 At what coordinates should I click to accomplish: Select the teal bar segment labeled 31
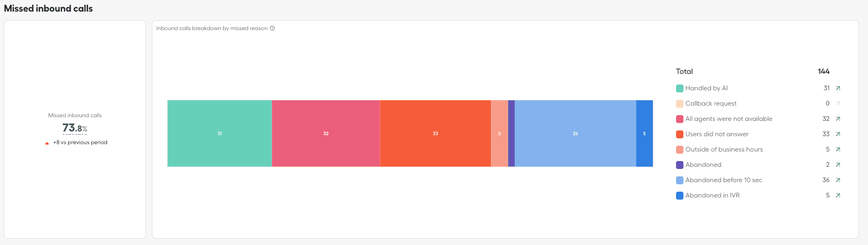[219, 134]
